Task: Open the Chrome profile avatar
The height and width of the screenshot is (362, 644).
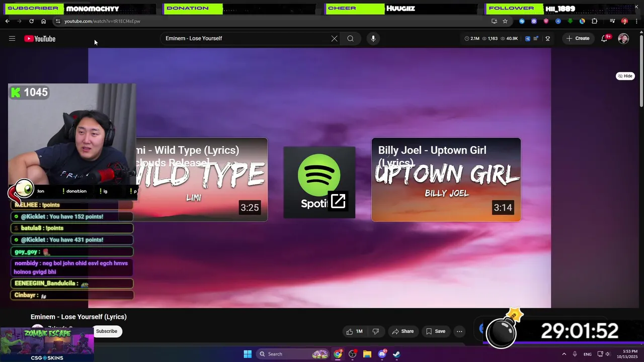Action: tap(624, 21)
